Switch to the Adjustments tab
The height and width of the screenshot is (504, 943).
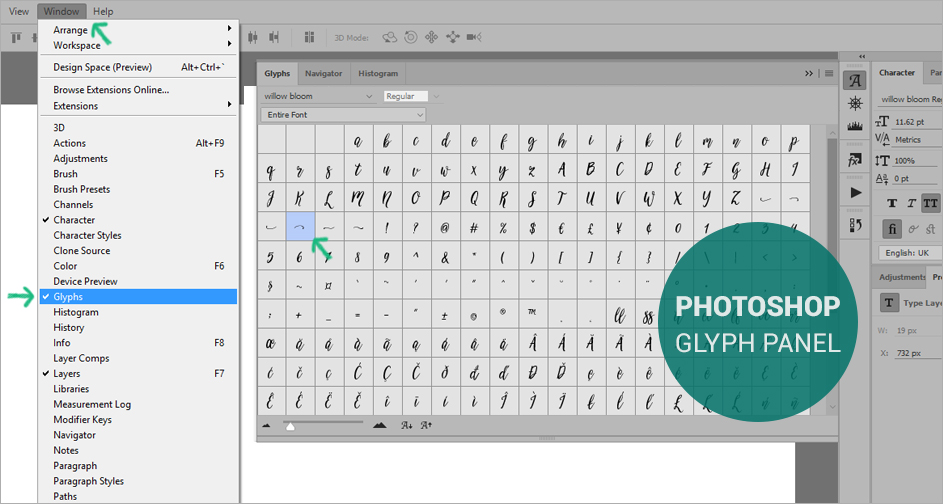point(901,277)
